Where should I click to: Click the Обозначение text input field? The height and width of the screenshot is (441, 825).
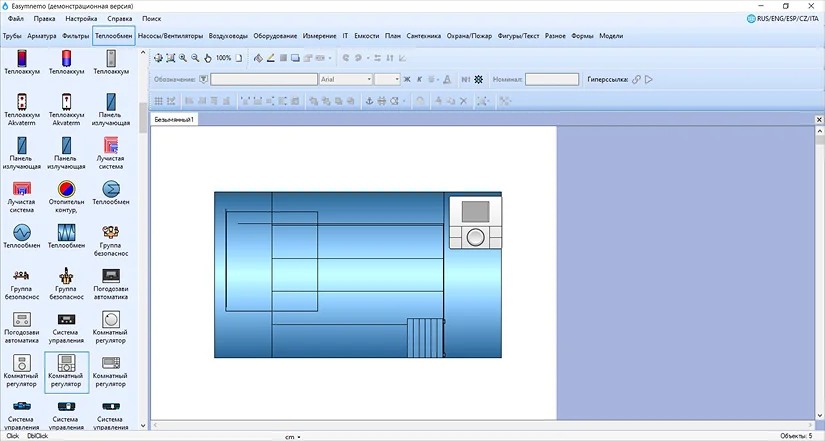tap(263, 79)
